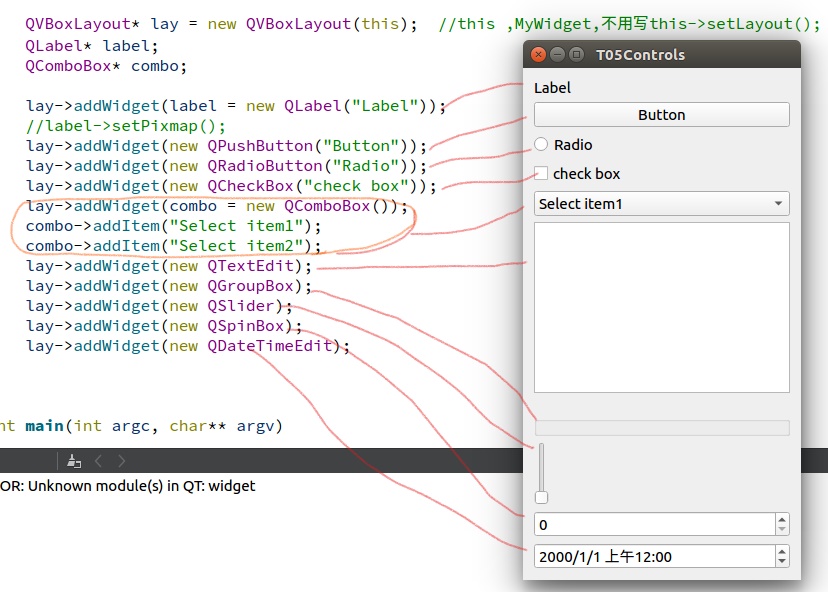Go to previous issue with left chevron
This screenshot has height=592, width=828.
98,461
